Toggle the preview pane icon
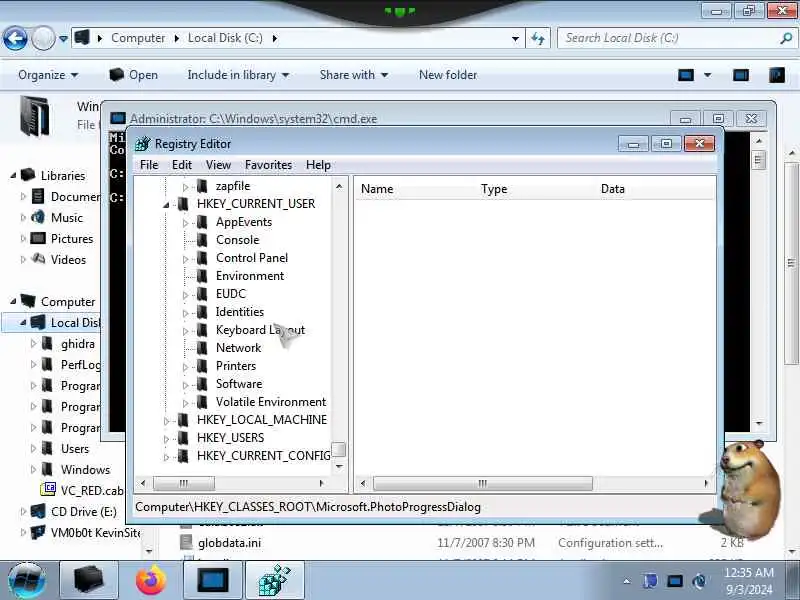Image resolution: width=800 pixels, height=600 pixels. tap(741, 75)
